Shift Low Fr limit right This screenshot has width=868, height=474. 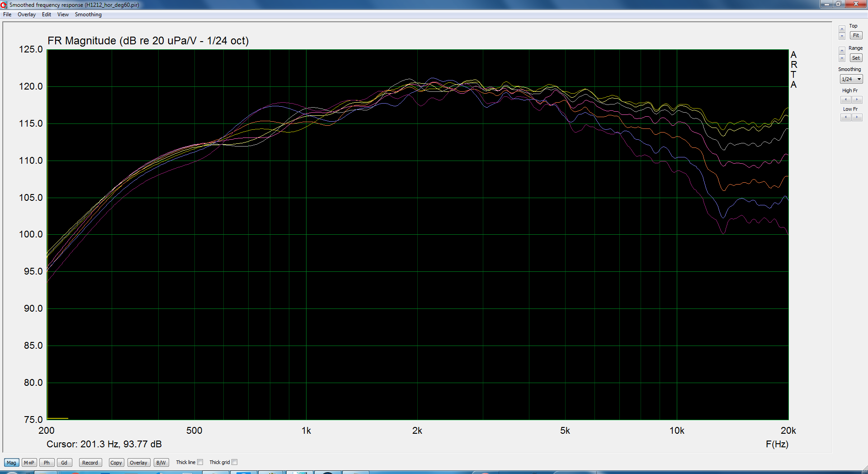[857, 117]
